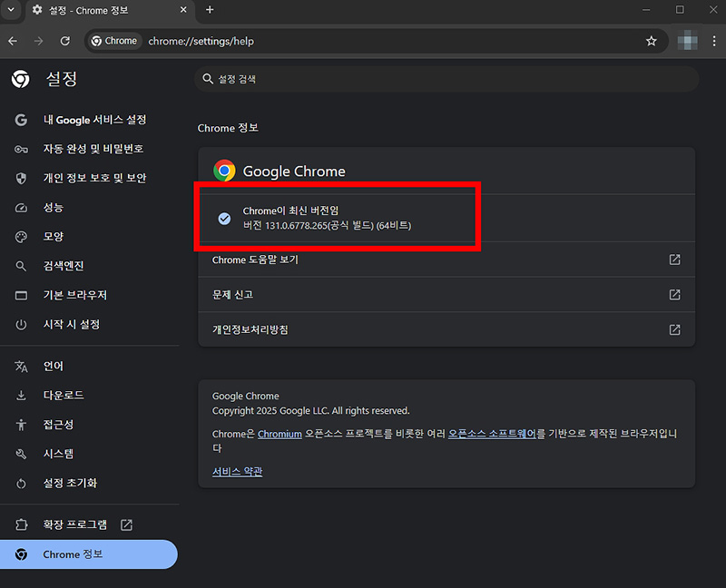Open the three-dot Chrome menu
Image resolution: width=726 pixels, height=588 pixels.
tap(714, 41)
